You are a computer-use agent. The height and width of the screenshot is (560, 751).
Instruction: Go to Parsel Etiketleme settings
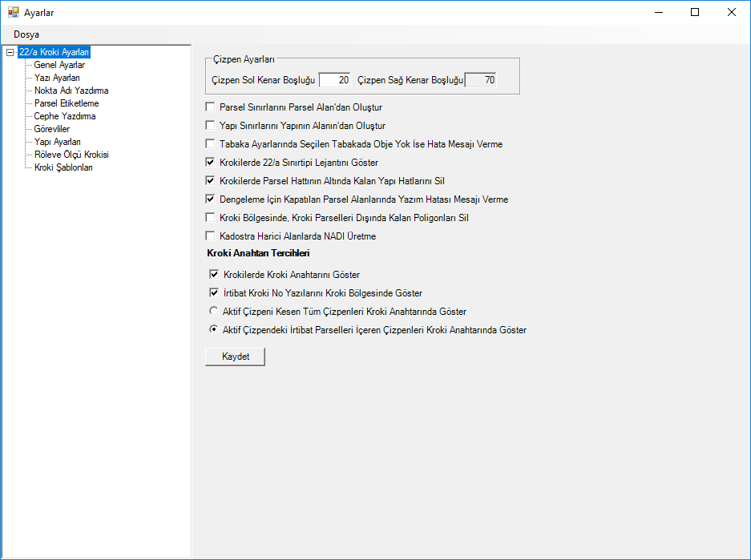67,103
